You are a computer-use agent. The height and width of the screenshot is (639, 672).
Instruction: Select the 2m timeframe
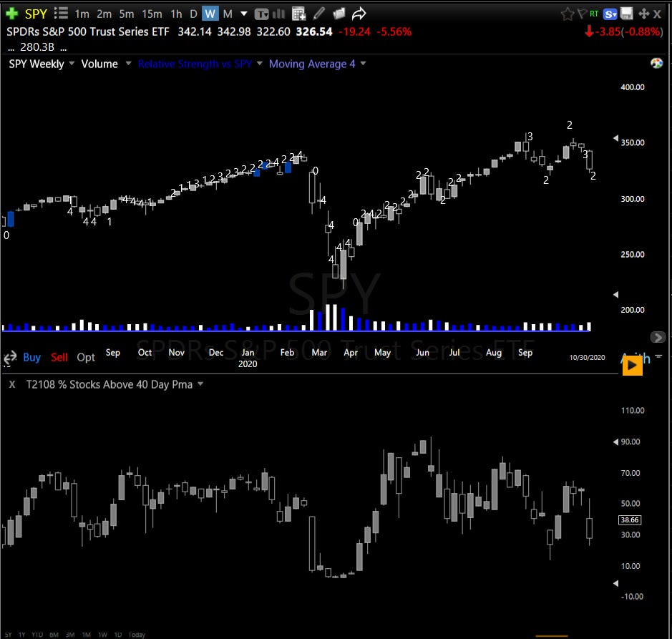(104, 14)
